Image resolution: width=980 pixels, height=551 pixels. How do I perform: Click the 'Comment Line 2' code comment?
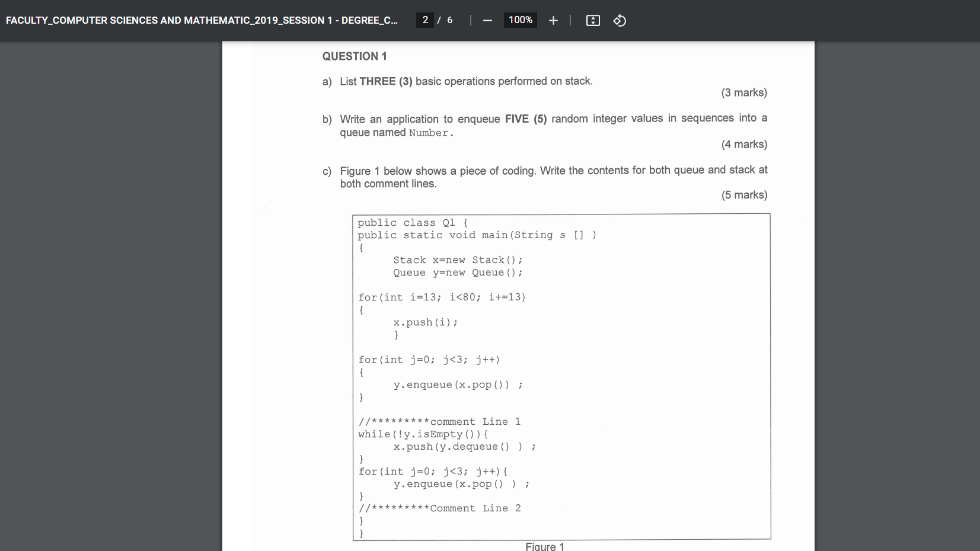click(439, 508)
